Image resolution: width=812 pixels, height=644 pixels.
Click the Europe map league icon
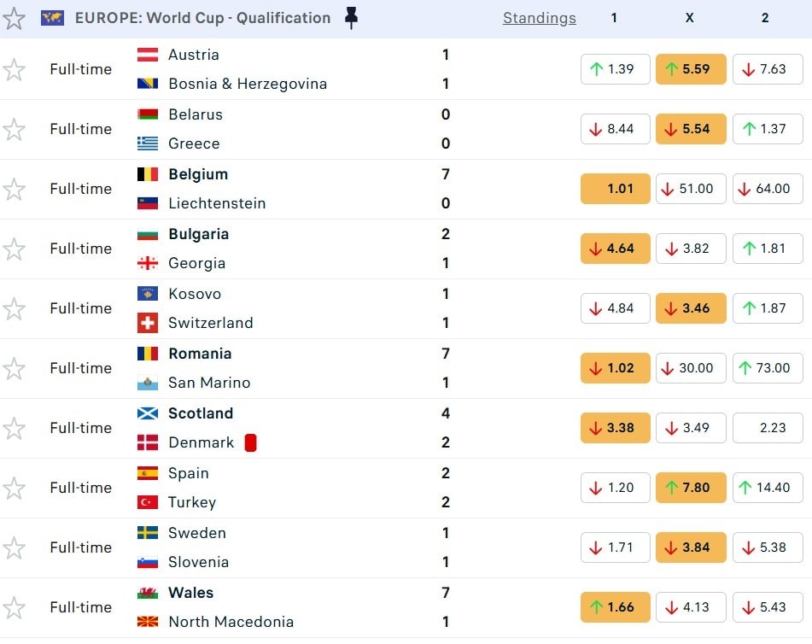tap(52, 18)
